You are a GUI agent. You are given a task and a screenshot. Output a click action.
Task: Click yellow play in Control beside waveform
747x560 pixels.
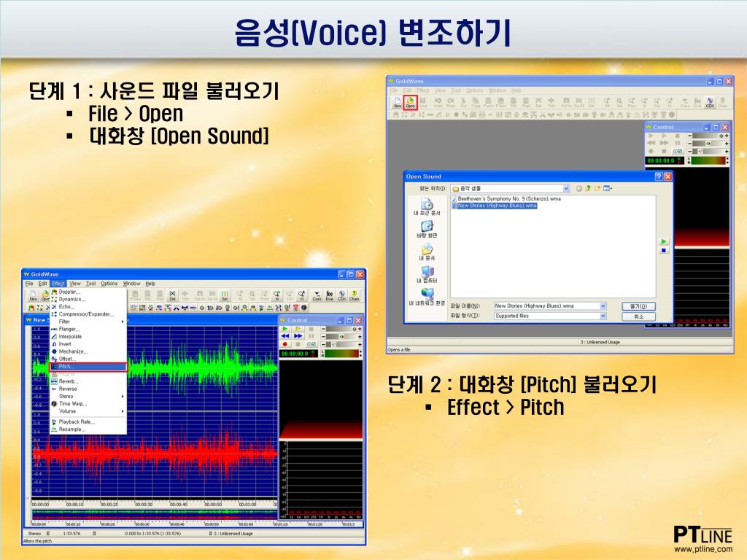coord(298,329)
